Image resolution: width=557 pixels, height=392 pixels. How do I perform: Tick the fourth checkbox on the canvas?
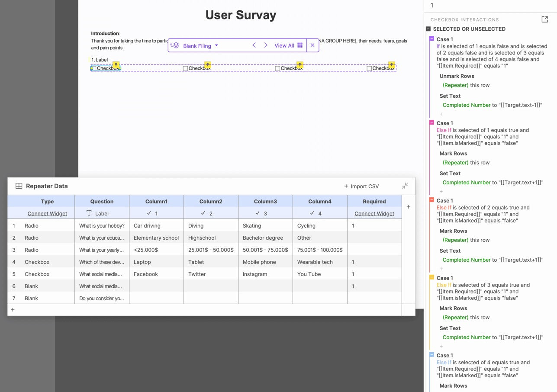pyautogui.click(x=369, y=68)
